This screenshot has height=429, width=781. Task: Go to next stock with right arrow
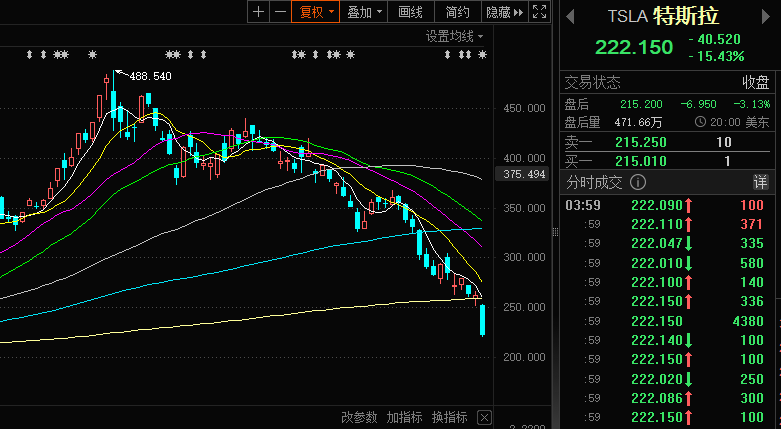766,16
